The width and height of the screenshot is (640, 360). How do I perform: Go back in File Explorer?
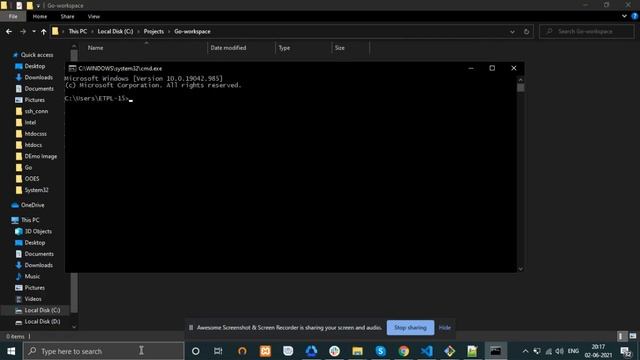point(9,31)
